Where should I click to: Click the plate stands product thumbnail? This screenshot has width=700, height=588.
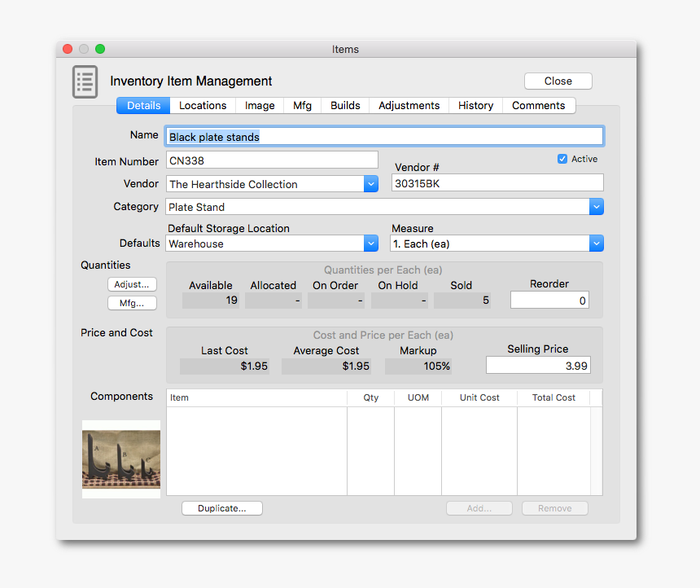(121, 459)
